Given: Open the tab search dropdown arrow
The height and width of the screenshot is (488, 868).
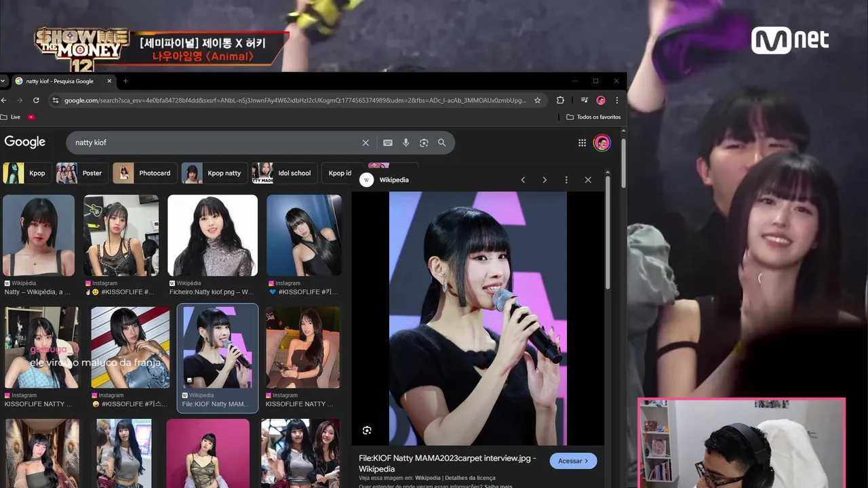Looking at the screenshot, I should coord(3,81).
